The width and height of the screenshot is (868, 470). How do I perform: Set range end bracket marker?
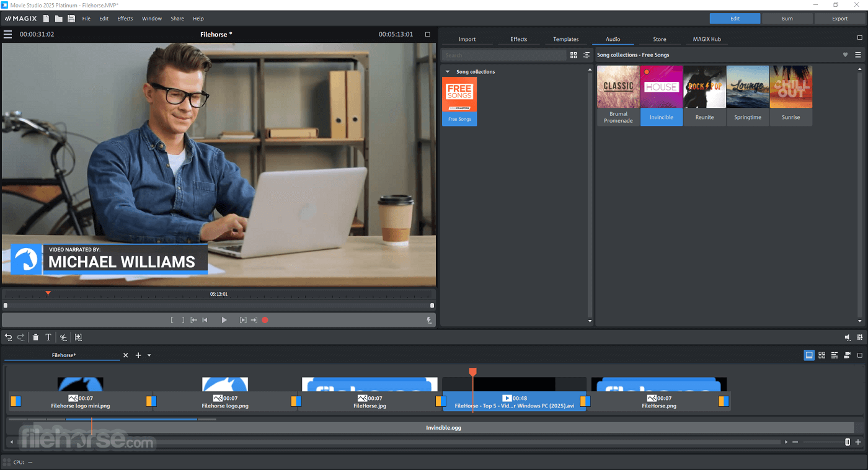click(183, 320)
